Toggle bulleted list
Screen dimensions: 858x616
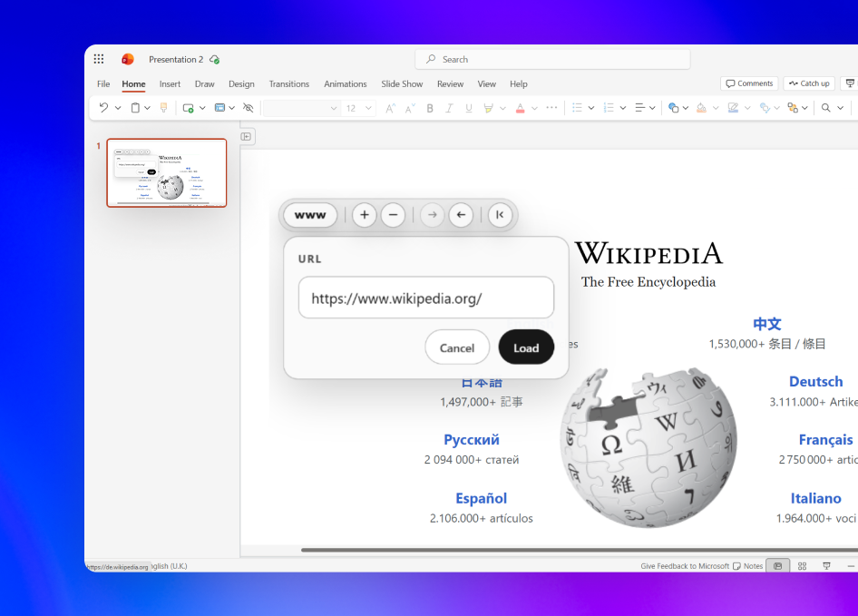tap(577, 108)
